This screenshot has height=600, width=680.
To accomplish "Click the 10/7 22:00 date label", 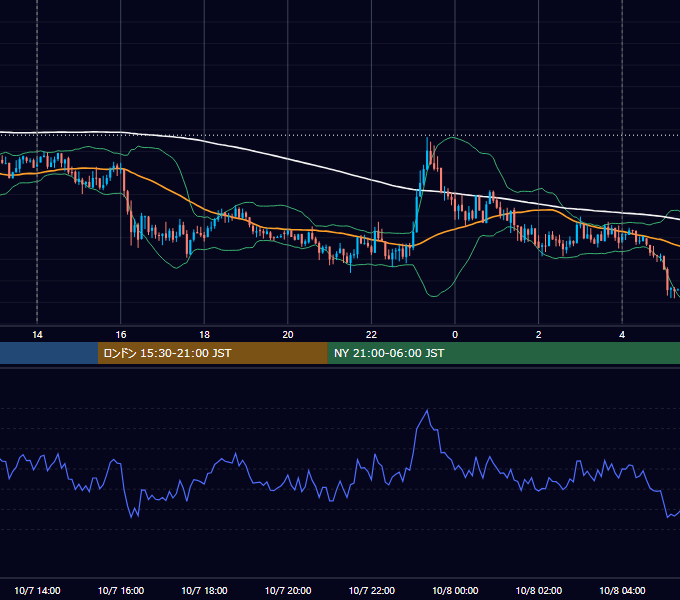I will tap(372, 590).
